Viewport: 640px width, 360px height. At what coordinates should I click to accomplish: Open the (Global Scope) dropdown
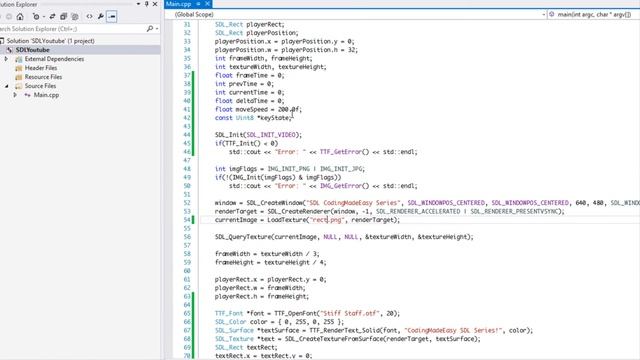click(356, 14)
